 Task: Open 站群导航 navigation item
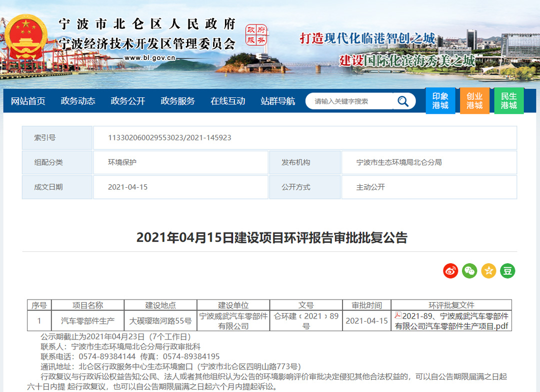click(x=278, y=101)
